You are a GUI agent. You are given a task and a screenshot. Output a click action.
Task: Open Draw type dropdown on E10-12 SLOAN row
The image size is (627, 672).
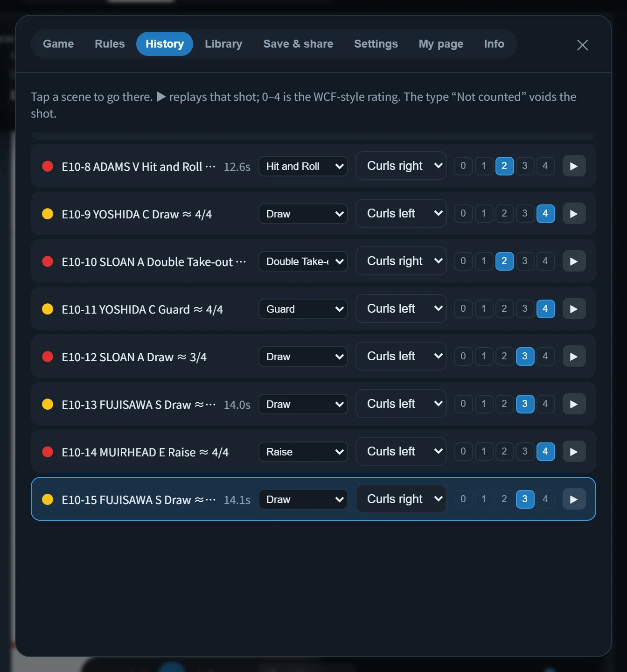pos(303,357)
